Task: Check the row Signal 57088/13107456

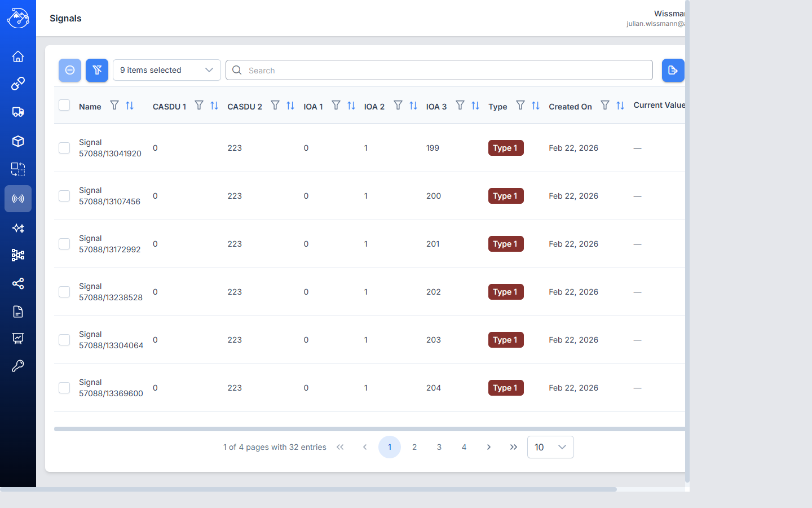Action: click(x=64, y=196)
